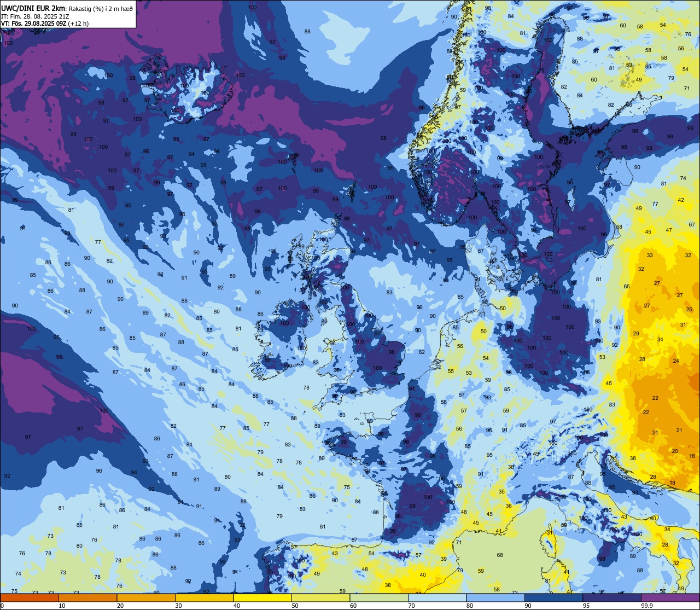Click the humidity value '42' on the map
The height and width of the screenshot is (610, 700).
[681, 200]
